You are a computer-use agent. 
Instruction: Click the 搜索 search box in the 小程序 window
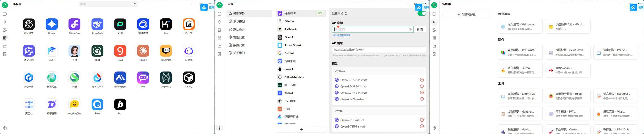click(x=108, y=4)
